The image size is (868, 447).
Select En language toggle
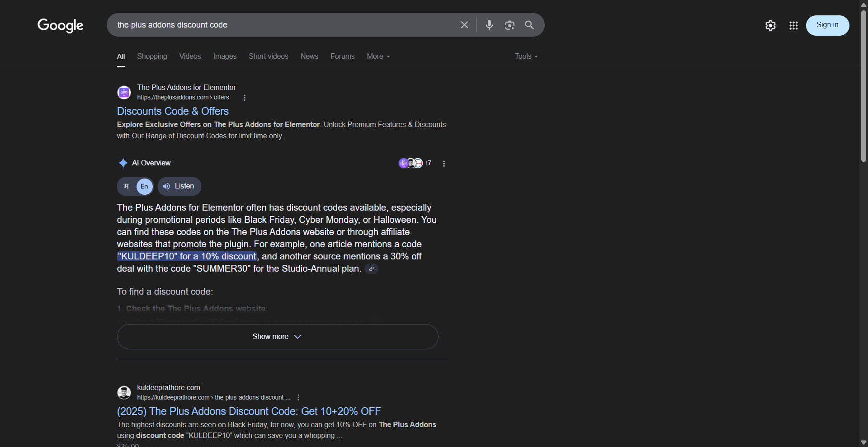[x=144, y=186]
